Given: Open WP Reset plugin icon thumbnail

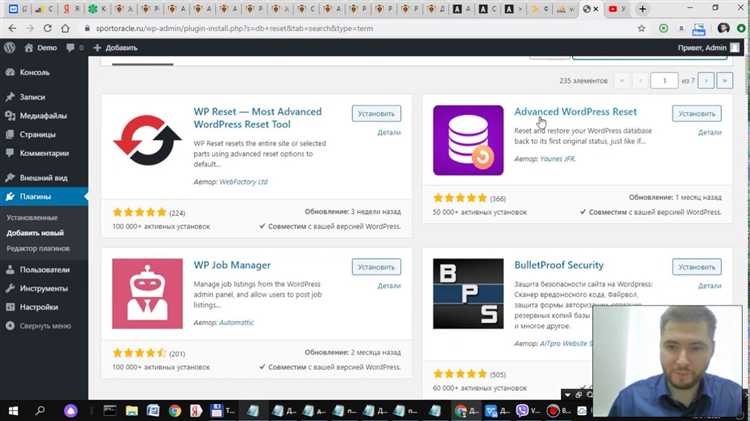Looking at the screenshot, I should [147, 141].
